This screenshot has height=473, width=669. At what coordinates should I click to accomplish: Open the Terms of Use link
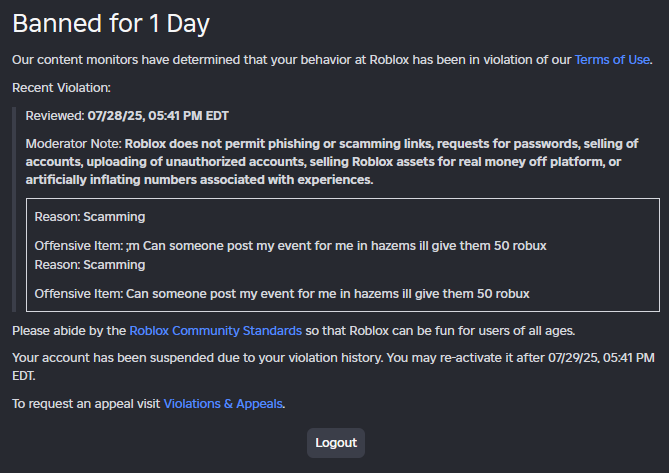pos(612,60)
